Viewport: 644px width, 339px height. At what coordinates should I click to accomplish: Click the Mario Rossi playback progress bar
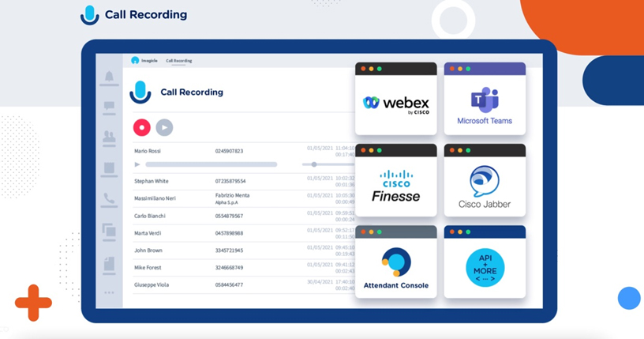(x=211, y=164)
